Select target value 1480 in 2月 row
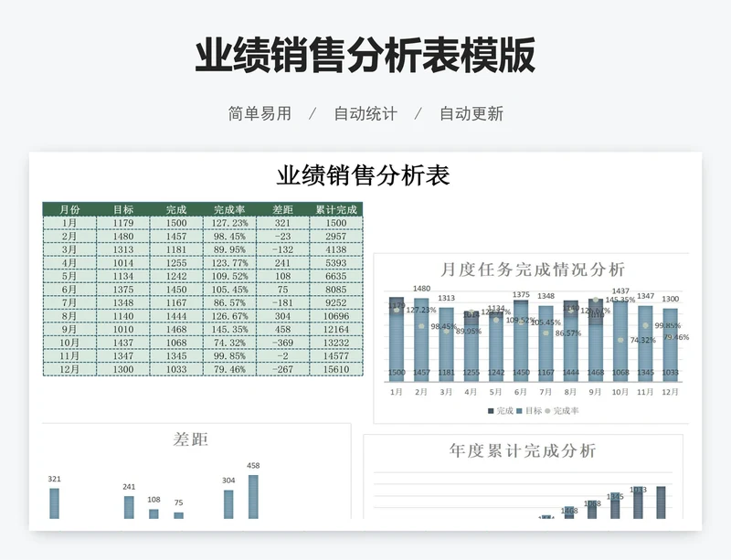Screen dimensions: 731x560 tap(123, 237)
